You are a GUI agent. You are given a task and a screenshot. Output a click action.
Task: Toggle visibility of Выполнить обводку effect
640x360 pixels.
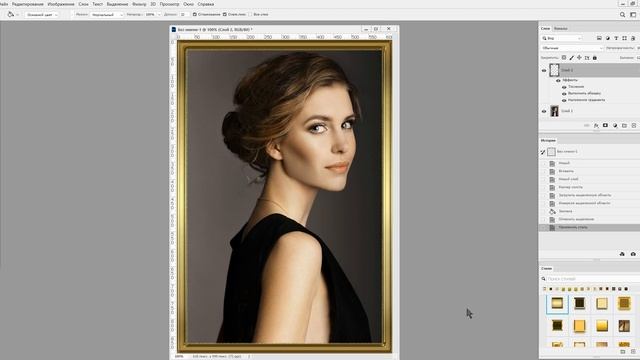click(x=564, y=93)
